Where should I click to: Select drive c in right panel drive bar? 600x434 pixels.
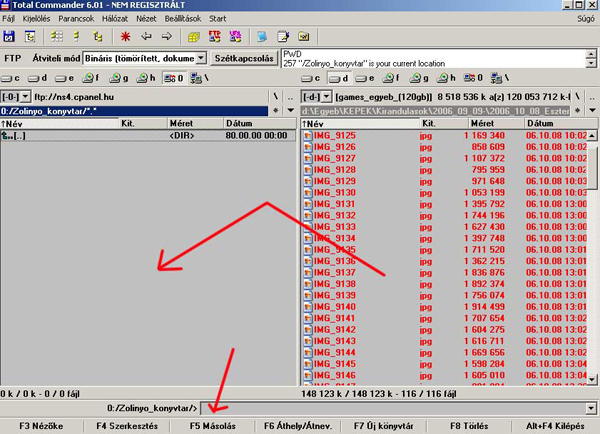(311, 78)
